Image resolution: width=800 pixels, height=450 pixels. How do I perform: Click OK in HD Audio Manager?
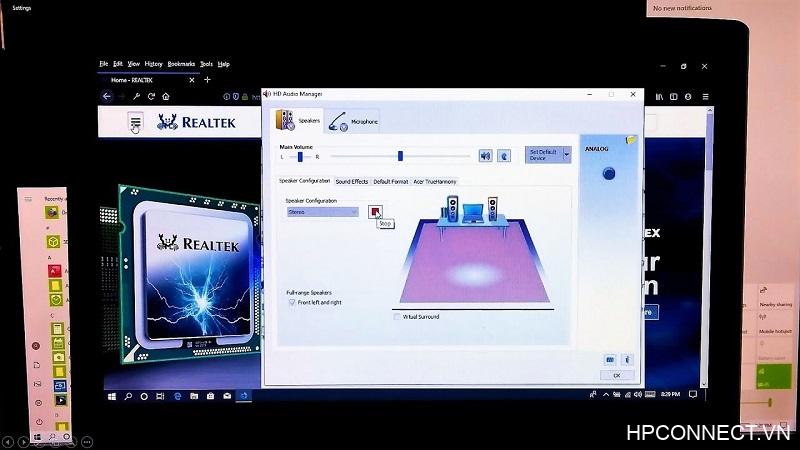617,376
